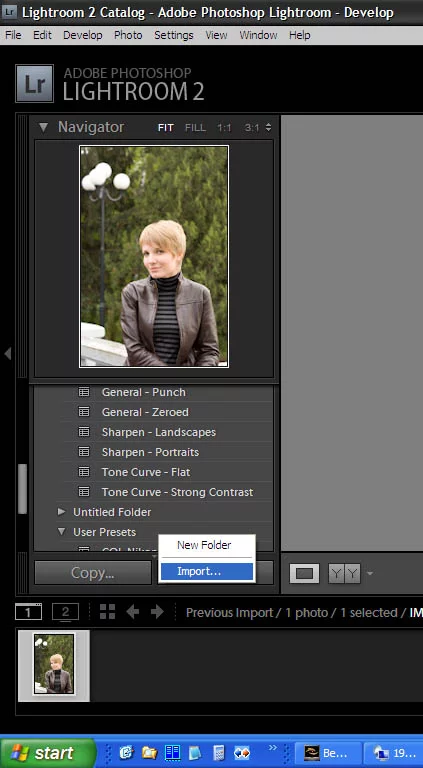Click the Lightroom Lr logo icon

coord(34,84)
